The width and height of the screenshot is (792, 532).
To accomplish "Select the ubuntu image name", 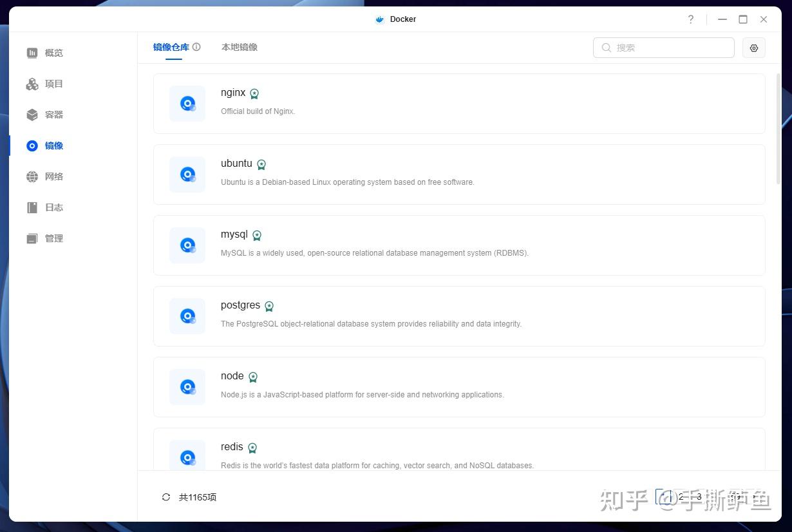I will (236, 164).
